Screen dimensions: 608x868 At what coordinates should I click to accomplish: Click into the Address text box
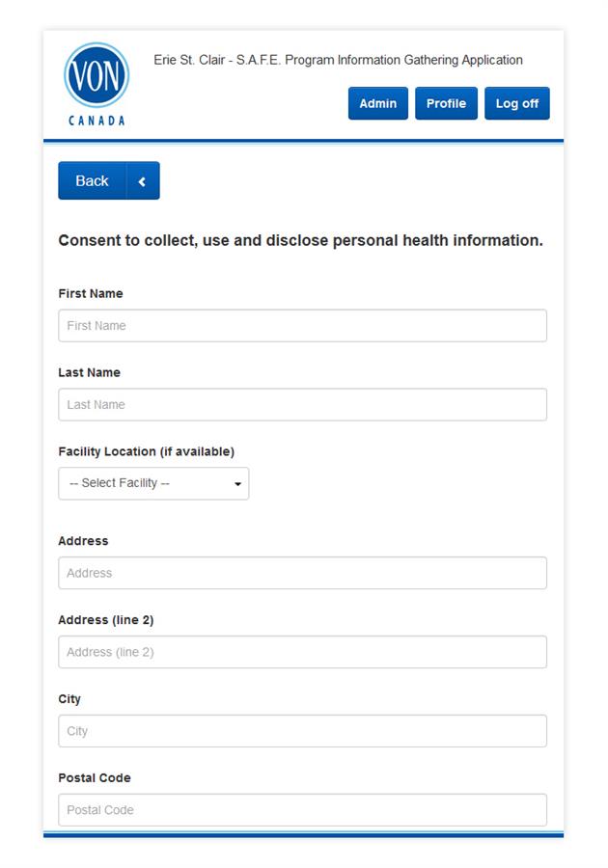[x=302, y=573]
